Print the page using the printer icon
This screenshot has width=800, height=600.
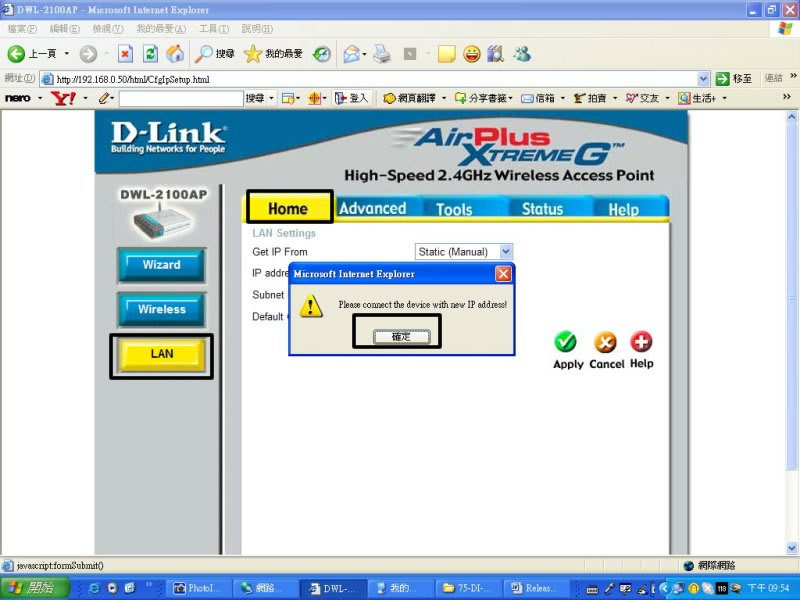(x=382, y=54)
